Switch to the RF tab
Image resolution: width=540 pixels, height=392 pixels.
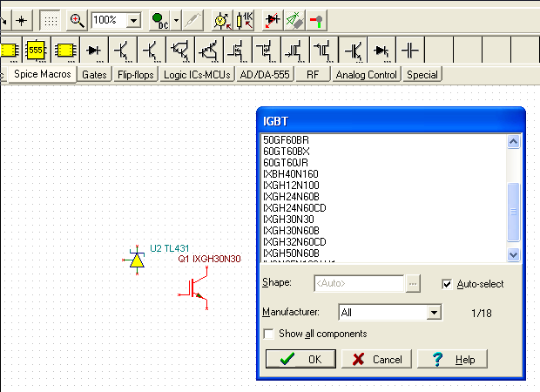coord(313,74)
